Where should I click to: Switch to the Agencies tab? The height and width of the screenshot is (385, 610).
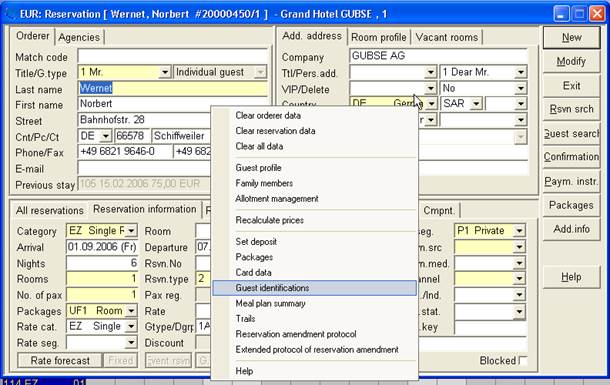click(x=79, y=37)
